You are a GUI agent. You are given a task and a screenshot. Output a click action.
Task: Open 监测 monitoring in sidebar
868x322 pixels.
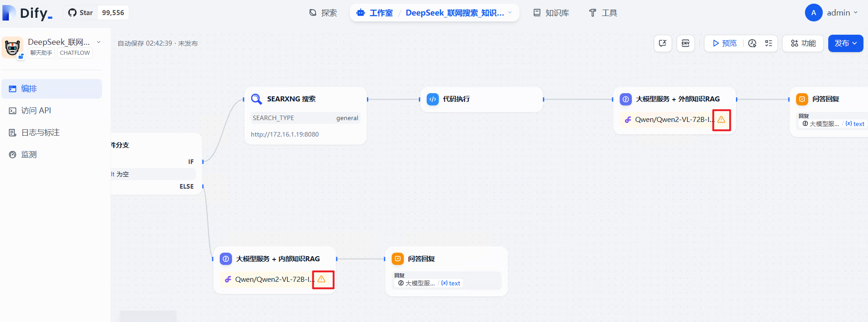coord(52,154)
